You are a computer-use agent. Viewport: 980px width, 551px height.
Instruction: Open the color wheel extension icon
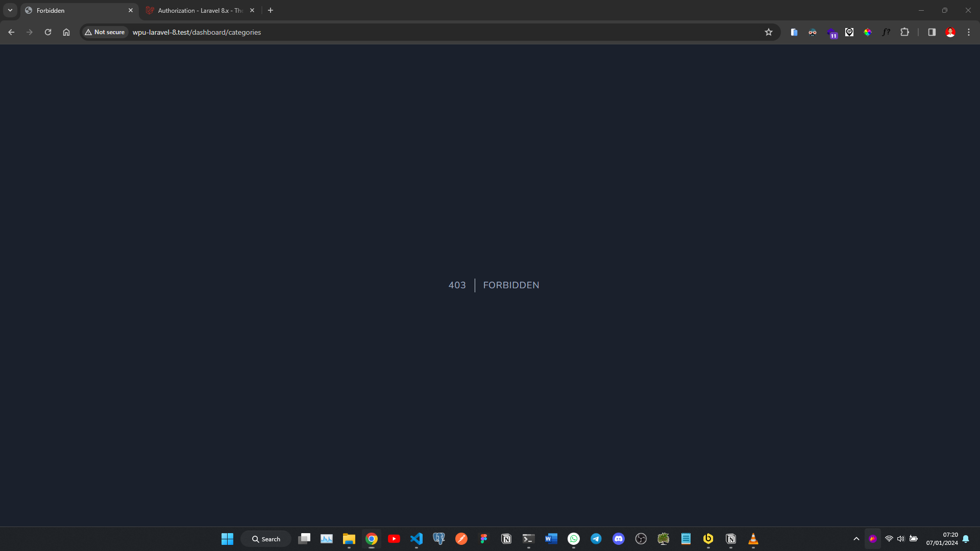[x=868, y=32]
